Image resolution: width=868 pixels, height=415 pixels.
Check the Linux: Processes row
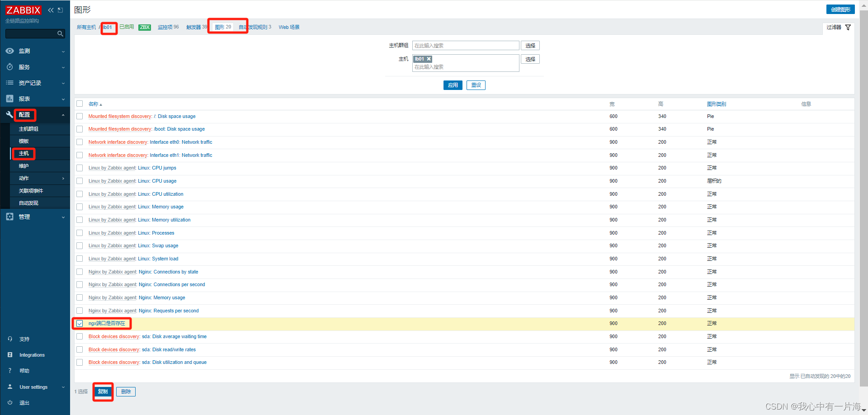80,233
